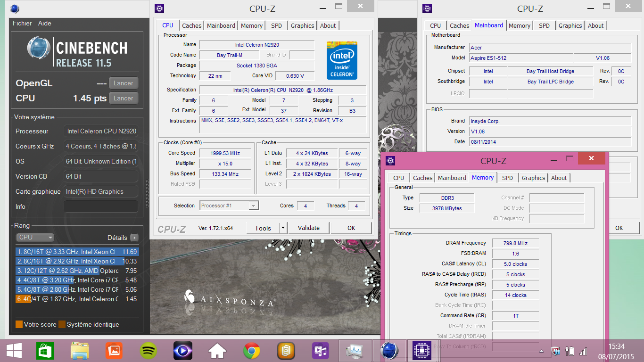The width and height of the screenshot is (644, 362).
Task: Run the OpenGL test with Lancer
Action: [x=124, y=83]
